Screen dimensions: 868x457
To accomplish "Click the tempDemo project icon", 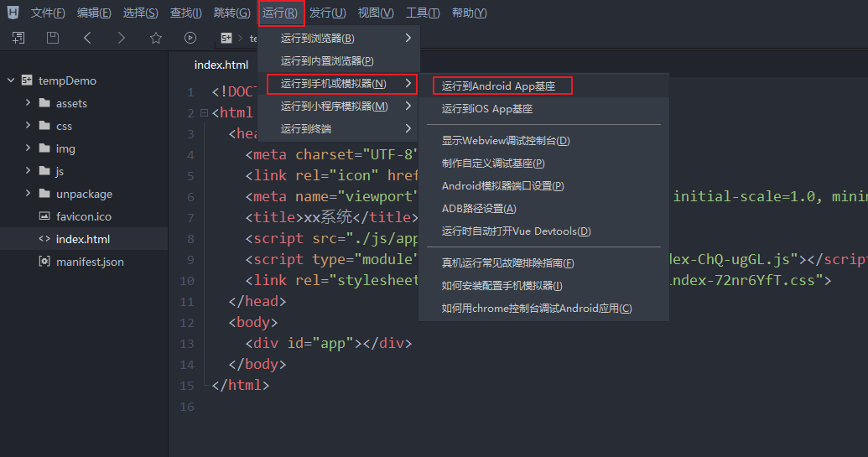I will point(27,80).
